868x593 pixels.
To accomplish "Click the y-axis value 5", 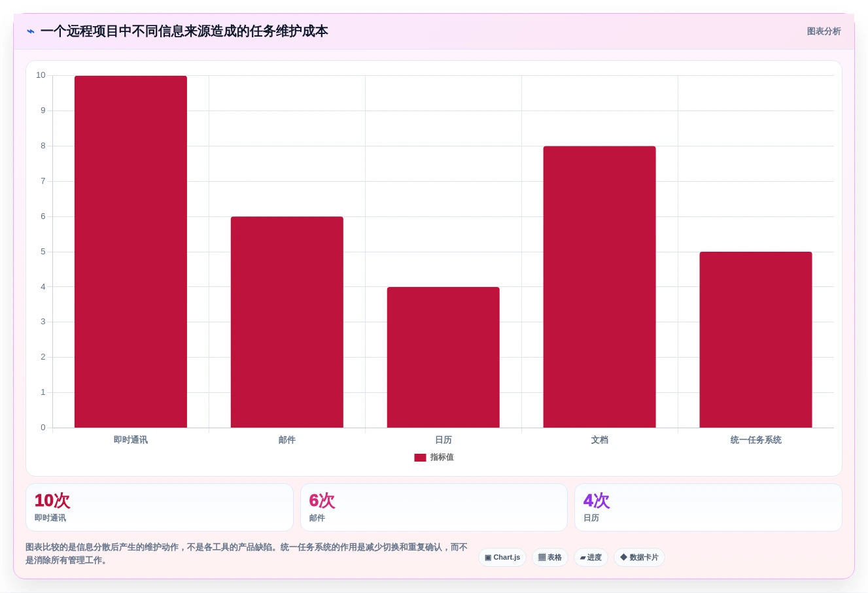I will 43,252.
